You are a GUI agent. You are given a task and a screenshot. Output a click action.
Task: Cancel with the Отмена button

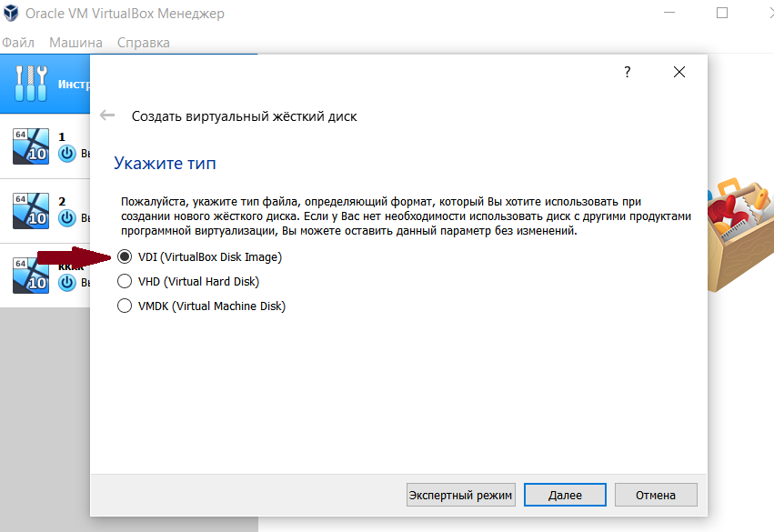656,495
